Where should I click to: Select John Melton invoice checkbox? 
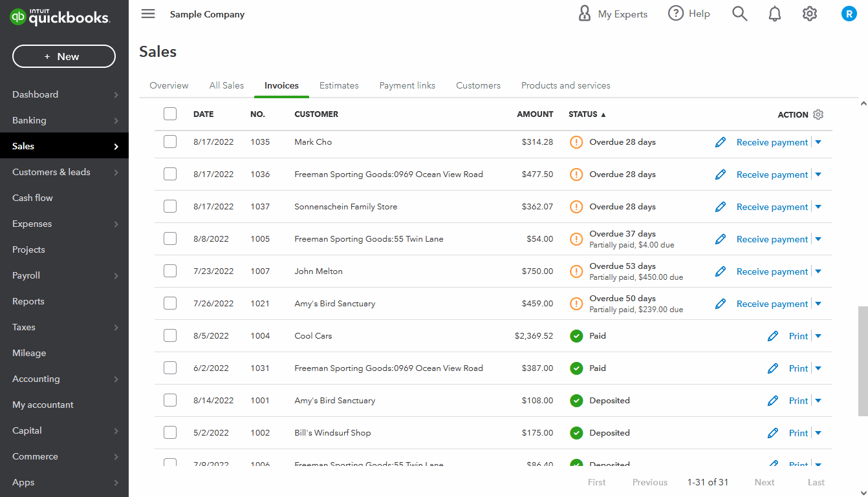point(170,271)
